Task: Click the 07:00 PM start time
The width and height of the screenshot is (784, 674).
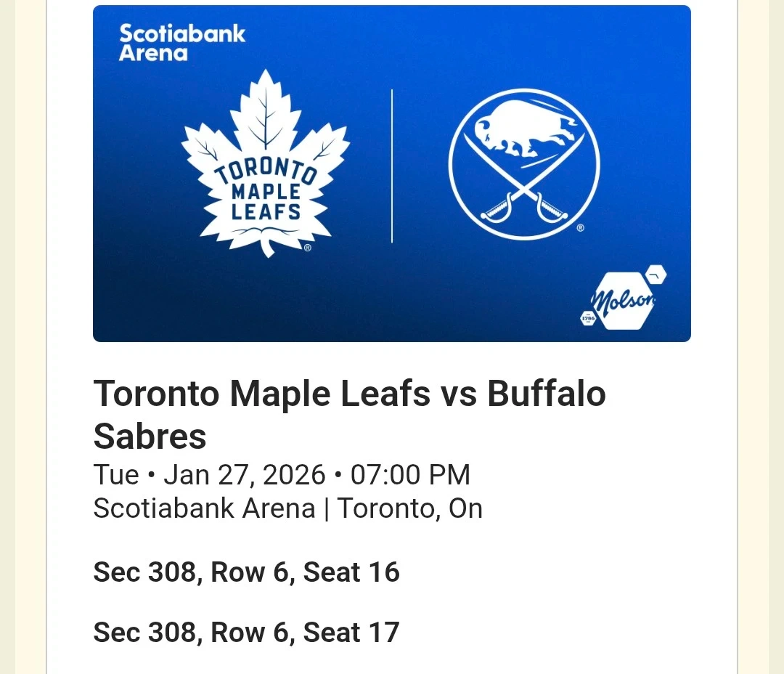Action: pyautogui.click(x=410, y=475)
